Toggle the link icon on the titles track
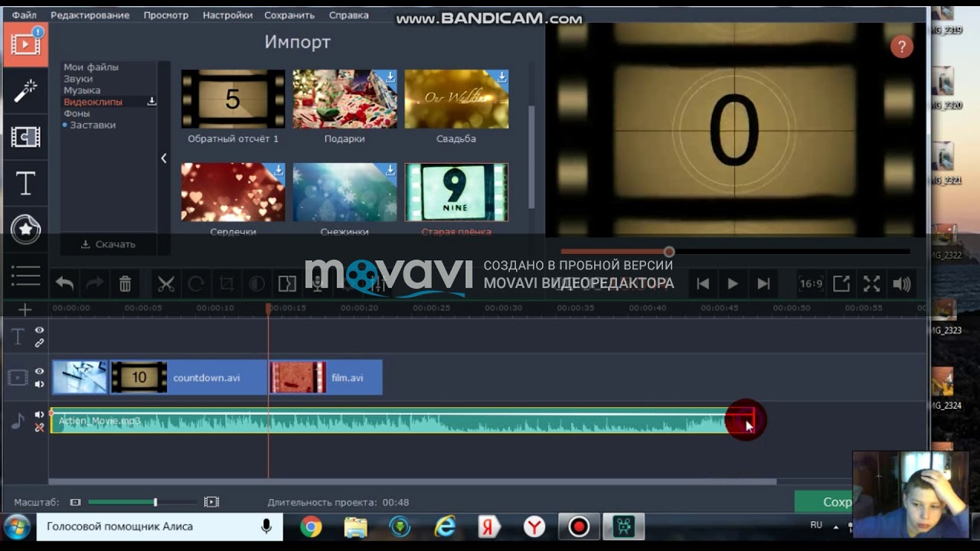 click(39, 343)
